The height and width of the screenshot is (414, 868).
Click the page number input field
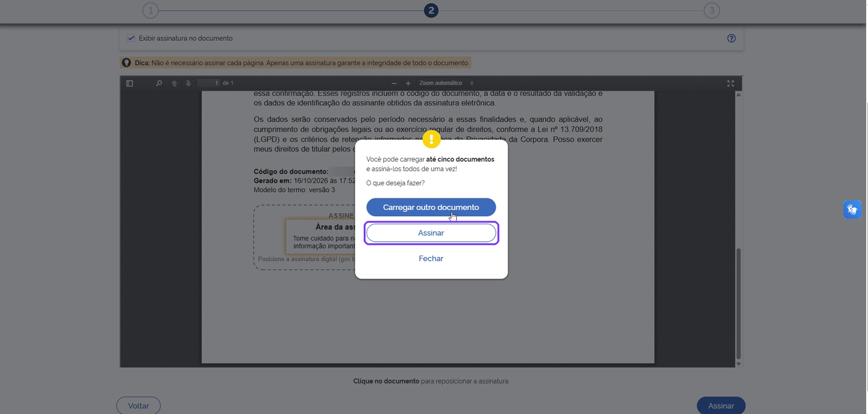pos(209,83)
